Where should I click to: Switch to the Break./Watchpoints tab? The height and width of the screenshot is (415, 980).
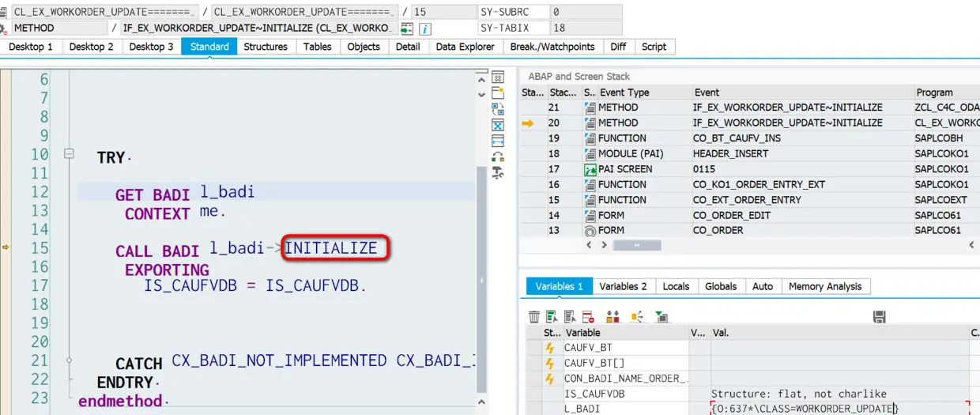[x=552, y=47]
